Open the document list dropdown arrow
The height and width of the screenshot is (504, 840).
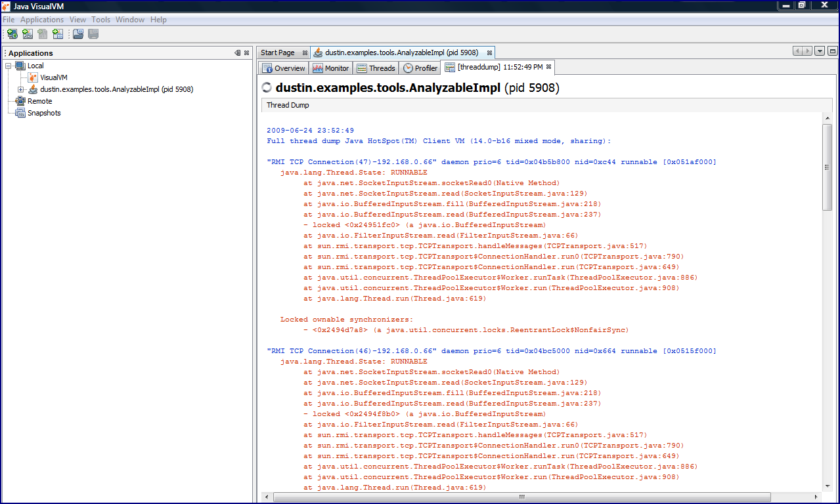tap(820, 51)
